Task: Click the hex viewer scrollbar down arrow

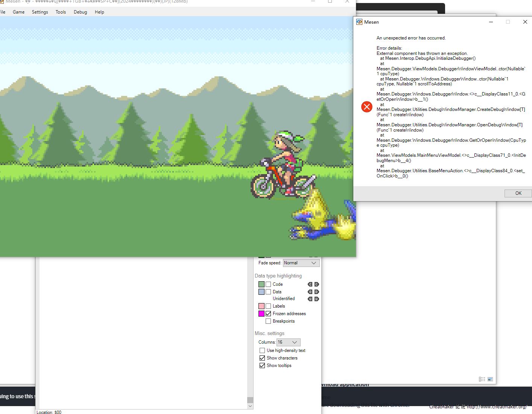Action: (x=250, y=406)
